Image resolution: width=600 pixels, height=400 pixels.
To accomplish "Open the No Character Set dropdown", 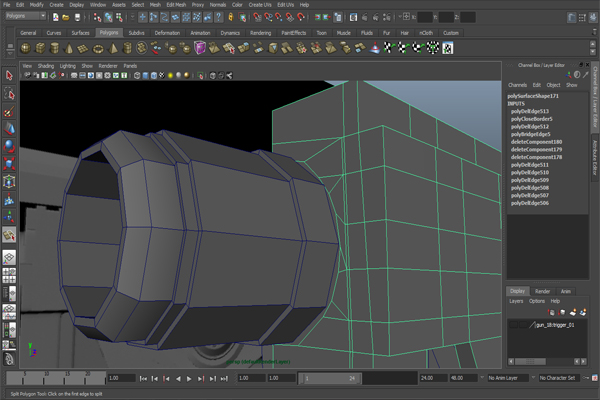I will coord(559,378).
